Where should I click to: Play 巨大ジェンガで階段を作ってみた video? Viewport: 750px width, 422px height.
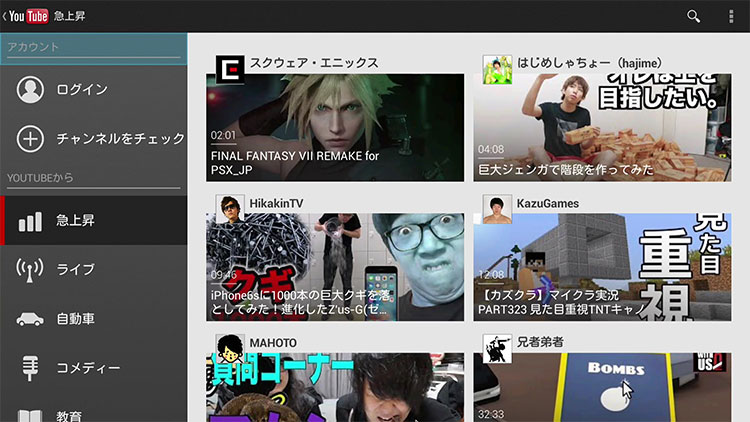tap(602, 127)
